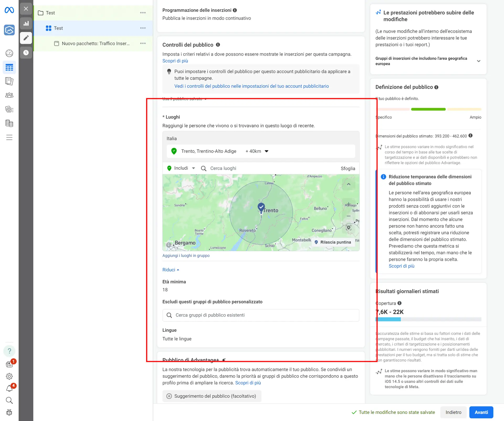This screenshot has height=421, width=504.
Task: Click the Specifico-Ampio audience definition gauge
Action: point(428,109)
